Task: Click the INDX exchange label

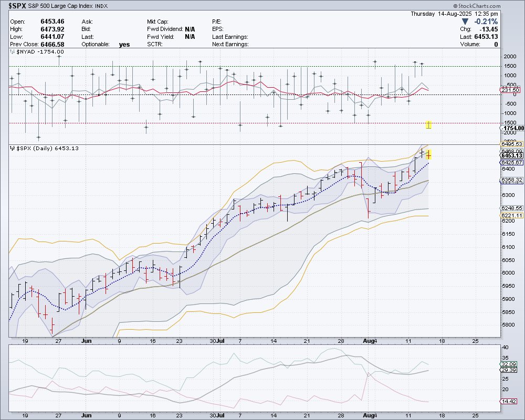Action: coord(101,6)
